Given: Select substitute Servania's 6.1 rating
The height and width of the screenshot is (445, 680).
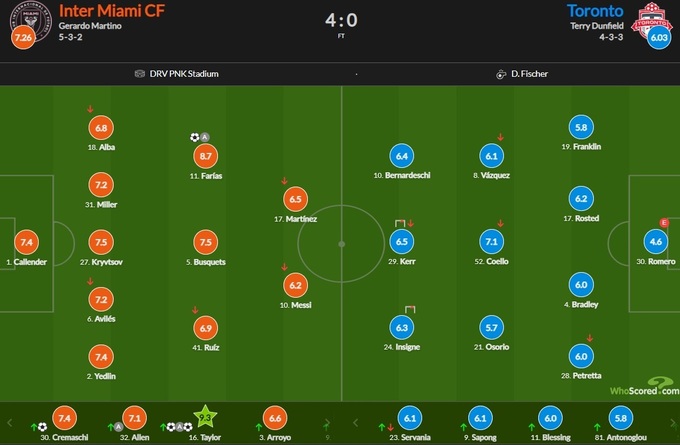Looking at the screenshot, I should (411, 417).
